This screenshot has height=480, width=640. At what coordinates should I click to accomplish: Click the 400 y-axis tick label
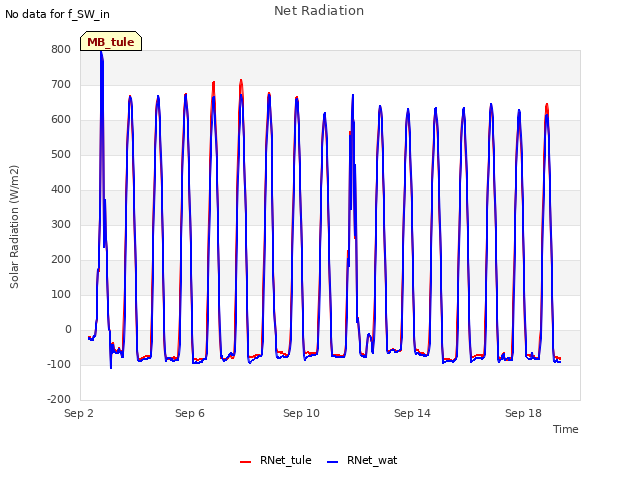61,189
